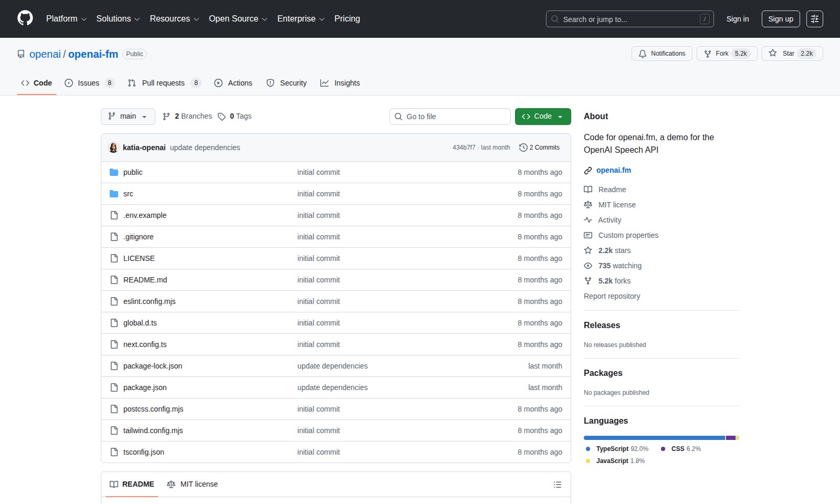Open the package.json file
The image size is (840, 504).
(145, 387)
